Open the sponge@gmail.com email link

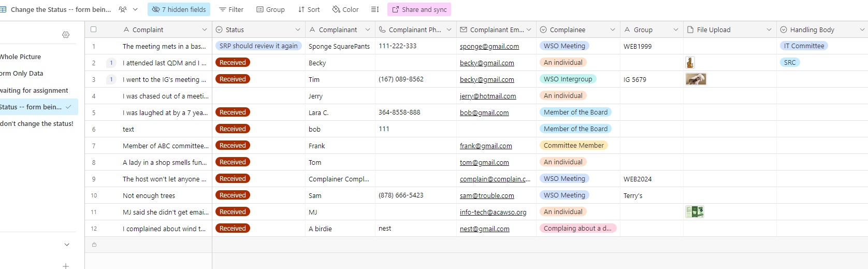489,47
